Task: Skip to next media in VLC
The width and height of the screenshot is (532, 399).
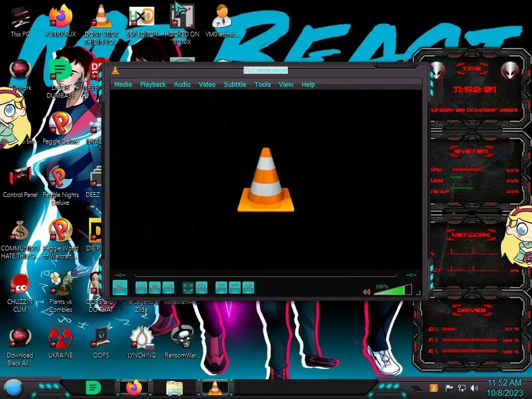Action: [168, 288]
